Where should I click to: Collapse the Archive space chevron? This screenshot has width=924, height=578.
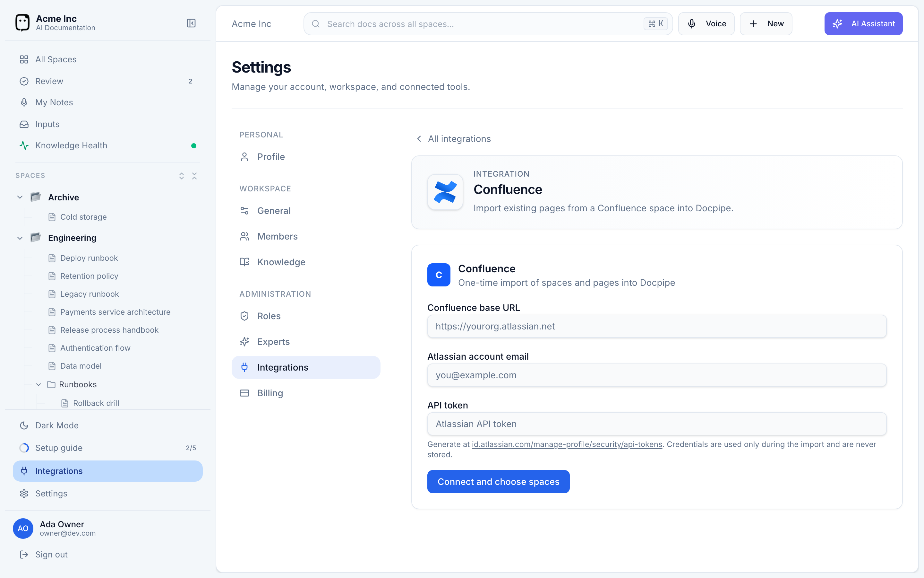tap(20, 197)
